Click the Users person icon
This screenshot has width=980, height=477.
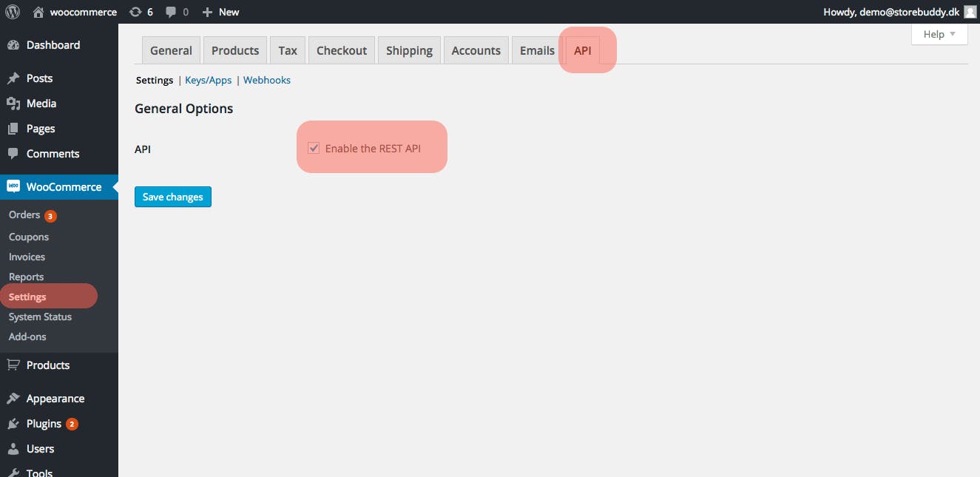tap(13, 449)
